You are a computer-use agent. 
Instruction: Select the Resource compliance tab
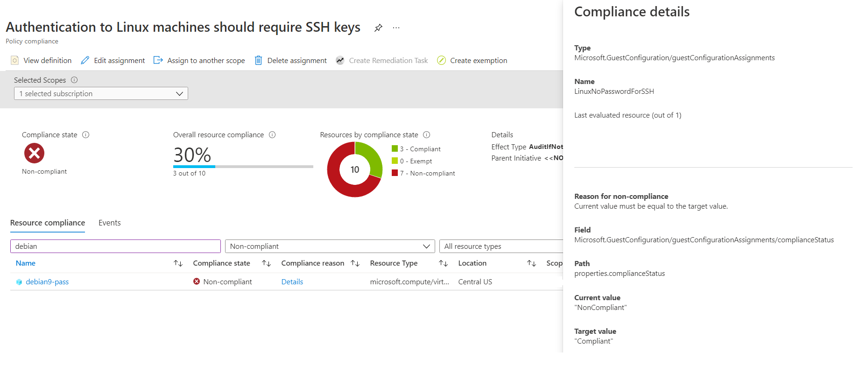[x=48, y=223]
